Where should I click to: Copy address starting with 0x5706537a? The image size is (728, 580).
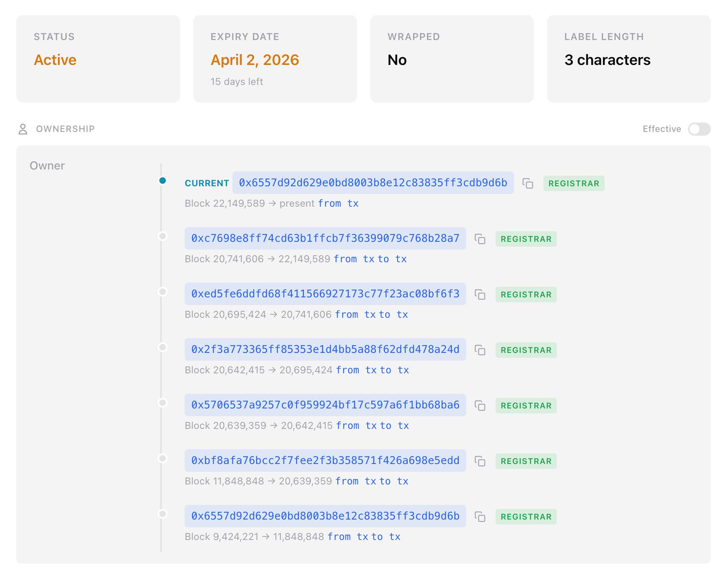(x=480, y=406)
